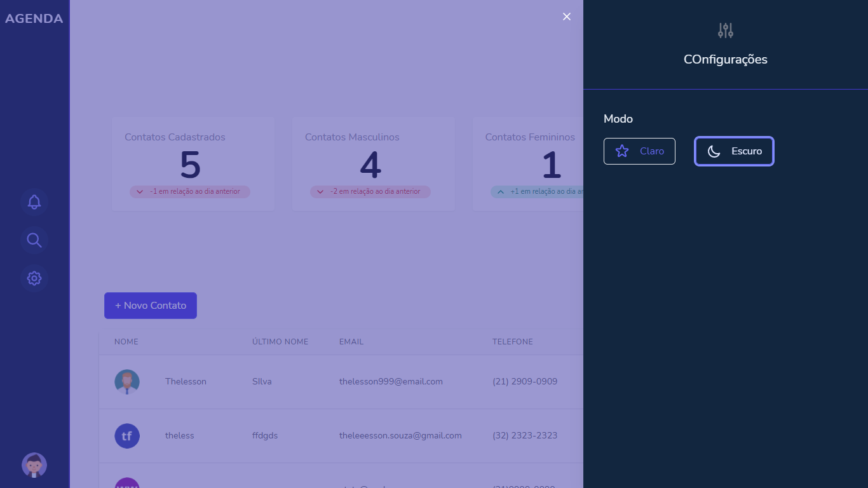Click the ÚLTIMO NOME column header
Viewport: 868px width, 488px height.
pos(280,342)
